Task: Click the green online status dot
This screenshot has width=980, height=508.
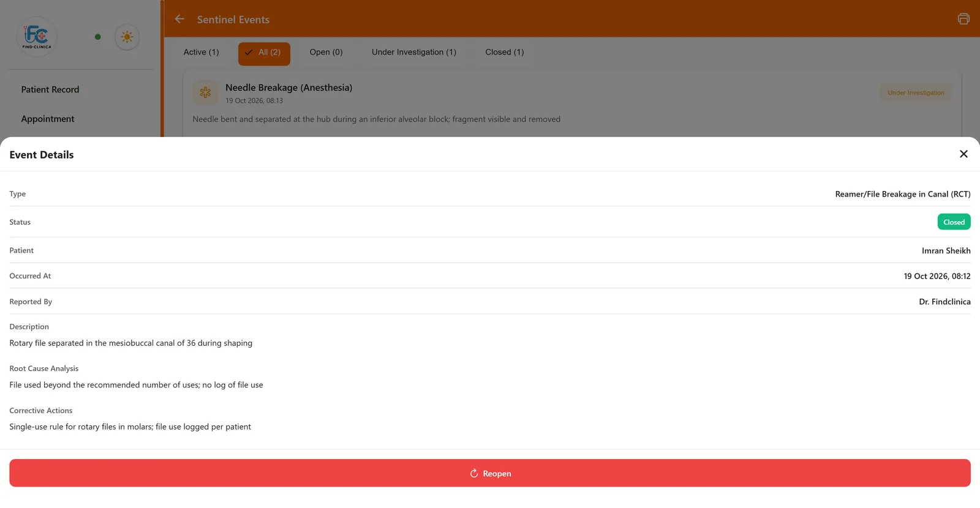Action: point(98,37)
